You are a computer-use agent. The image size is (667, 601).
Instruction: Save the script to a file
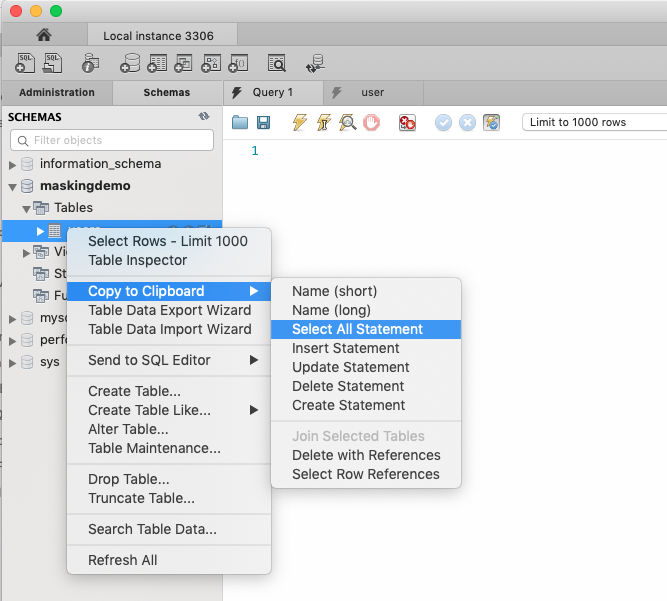[x=263, y=122]
